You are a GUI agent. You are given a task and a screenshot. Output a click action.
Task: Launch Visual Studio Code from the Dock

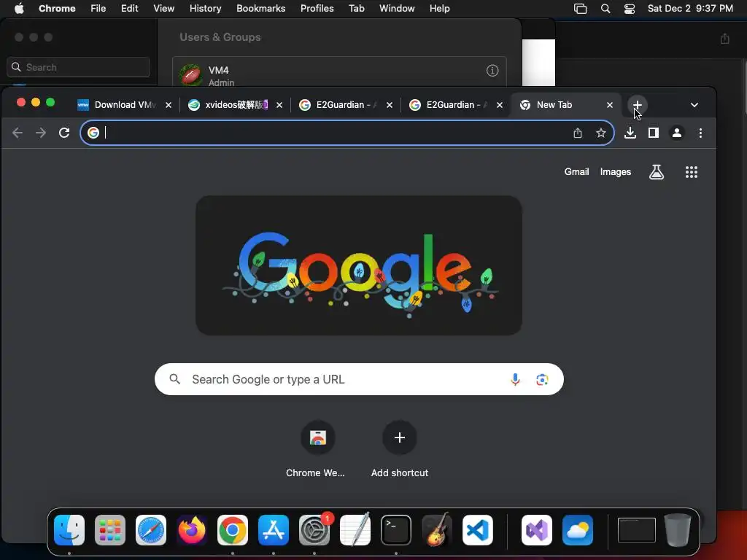coord(478,530)
